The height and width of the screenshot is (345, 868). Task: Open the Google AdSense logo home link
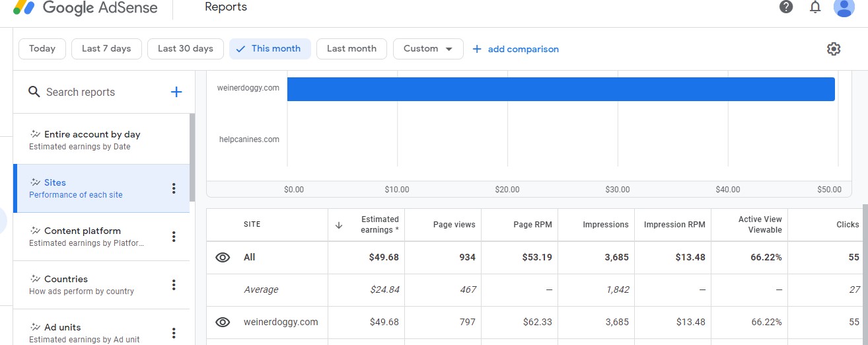pos(86,7)
